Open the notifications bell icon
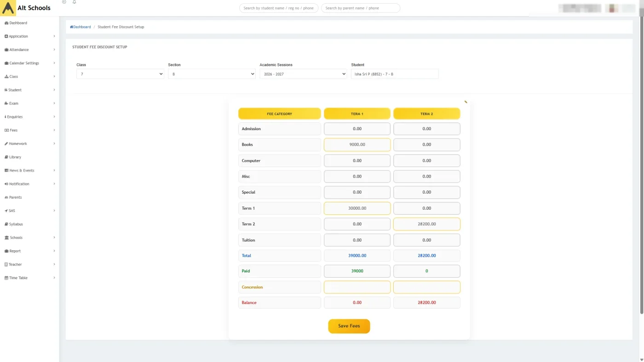This screenshot has height=362, width=644. tap(75, 2)
